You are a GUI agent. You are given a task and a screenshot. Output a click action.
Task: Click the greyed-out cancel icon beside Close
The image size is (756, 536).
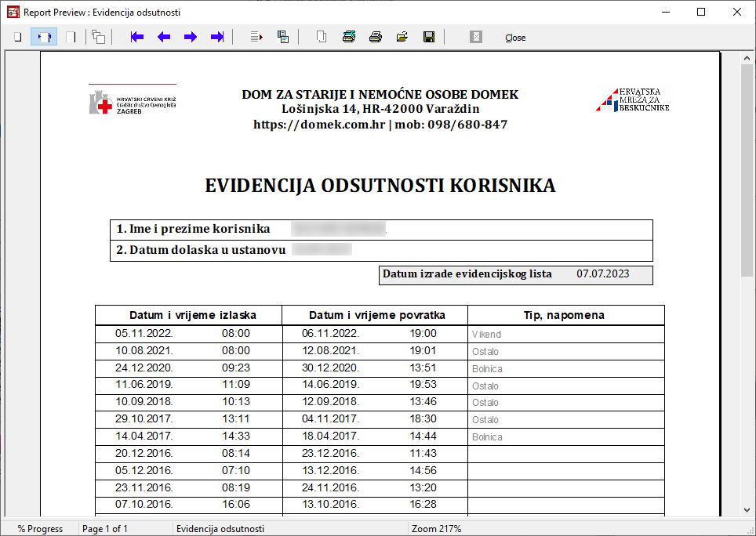[x=476, y=37]
